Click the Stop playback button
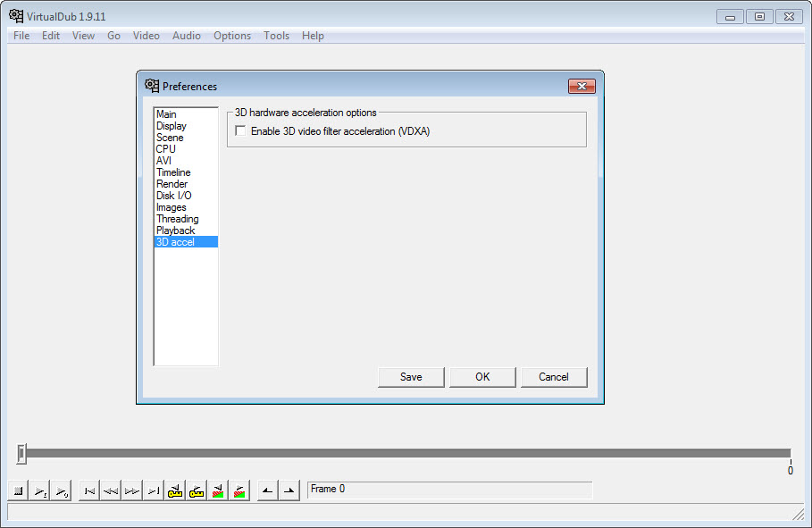Screen dimensions: 812x528 pos(18,490)
